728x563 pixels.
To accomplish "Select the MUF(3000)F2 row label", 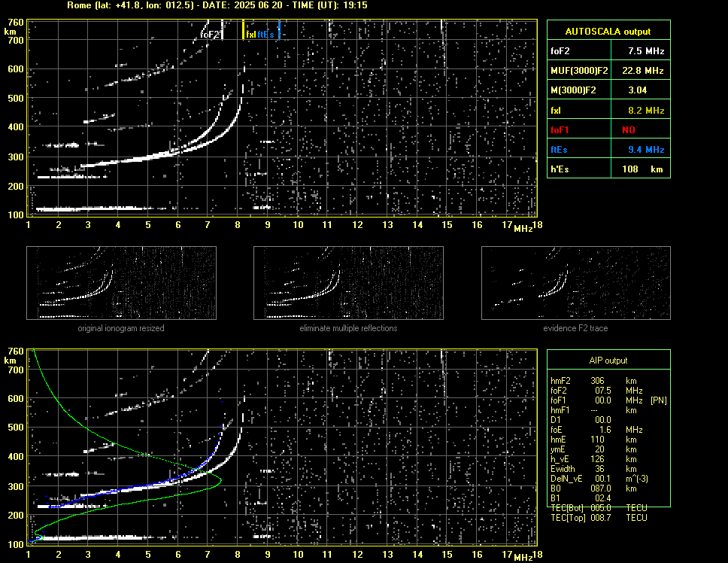I will [579, 71].
